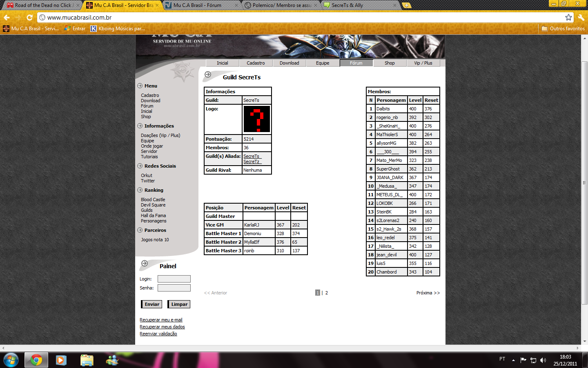Image resolution: width=588 pixels, height=368 pixels.
Task: Show hidden system tray icons arrow
Action: pos(513,360)
